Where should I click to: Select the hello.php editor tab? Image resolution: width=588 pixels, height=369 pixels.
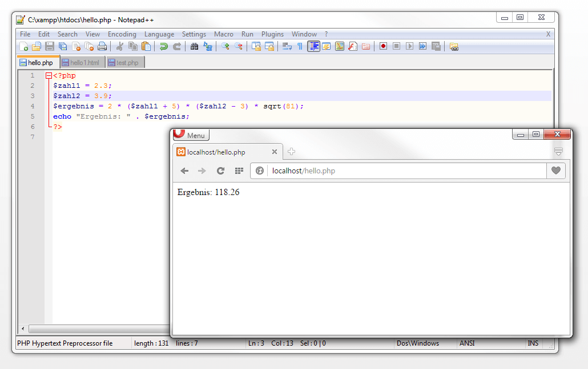coord(38,62)
